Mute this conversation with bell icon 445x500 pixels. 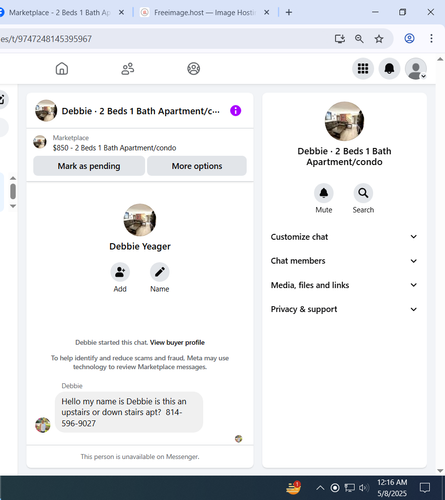[x=324, y=193]
